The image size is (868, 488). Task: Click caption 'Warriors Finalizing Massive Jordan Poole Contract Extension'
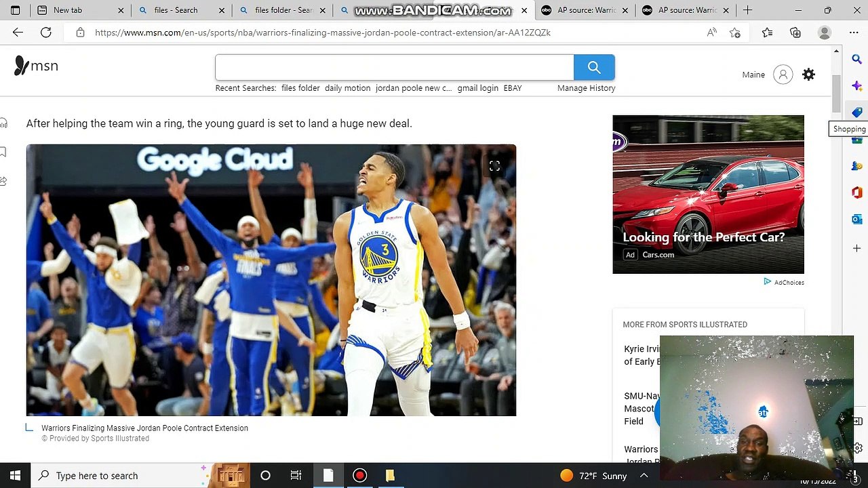click(144, 428)
